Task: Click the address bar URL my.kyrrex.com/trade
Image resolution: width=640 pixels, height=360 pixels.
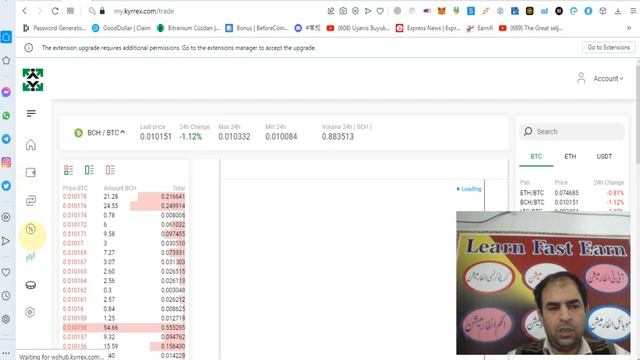Action: tap(144, 11)
